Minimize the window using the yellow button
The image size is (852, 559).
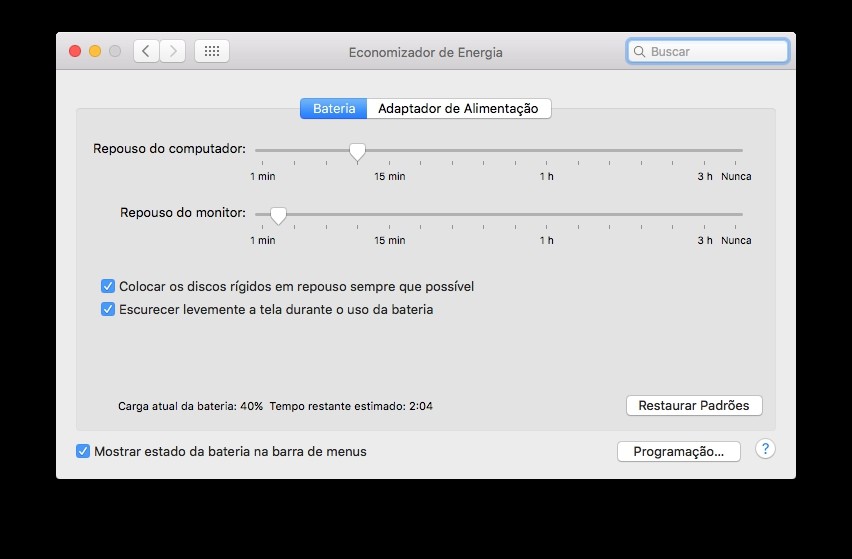95,51
